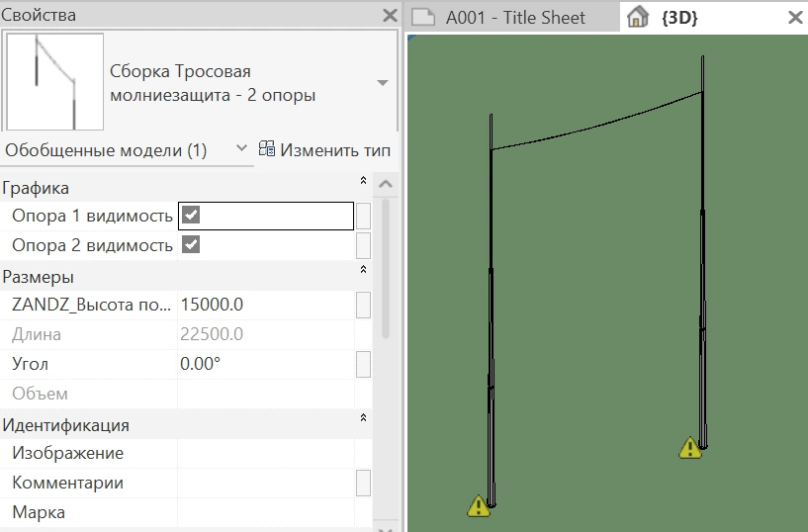Click the ZANDZ_Высота value field 15000.0
808x532 pixels.
tap(265, 305)
